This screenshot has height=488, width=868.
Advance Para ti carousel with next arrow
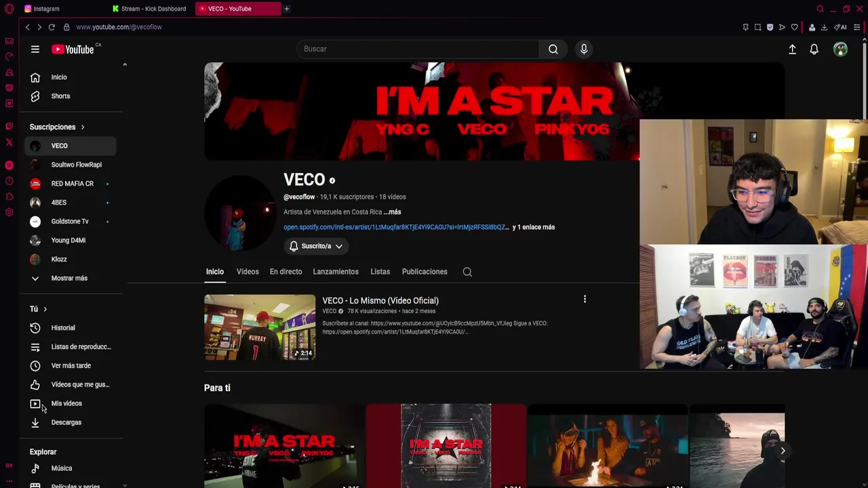783,451
